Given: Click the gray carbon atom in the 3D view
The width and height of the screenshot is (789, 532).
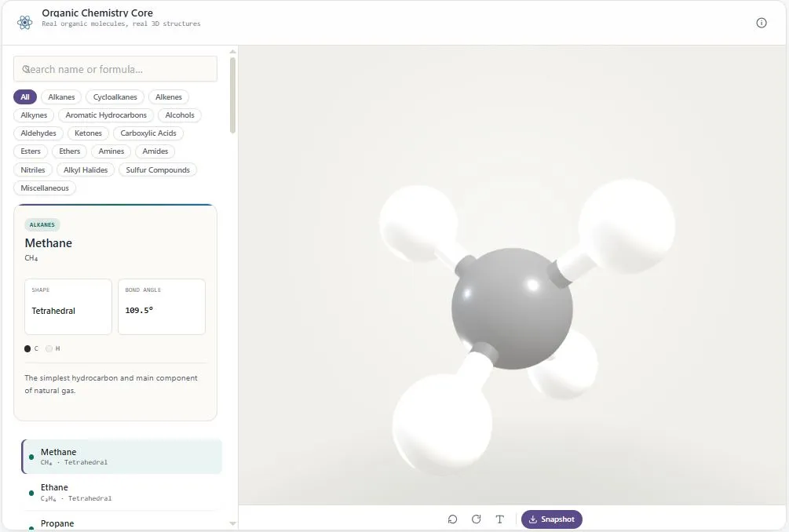Looking at the screenshot, I should [x=512, y=308].
